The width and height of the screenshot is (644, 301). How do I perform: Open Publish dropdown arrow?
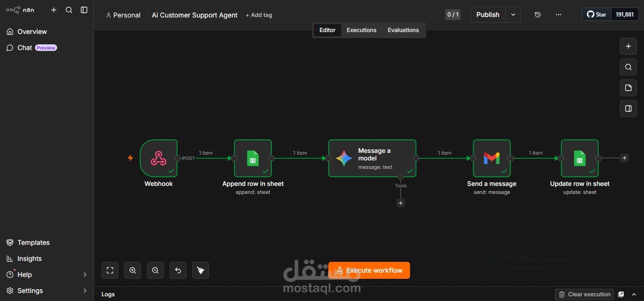pos(513,15)
